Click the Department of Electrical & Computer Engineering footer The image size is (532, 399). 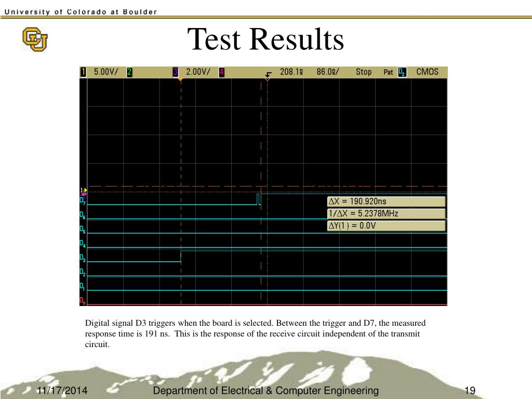tap(265, 391)
